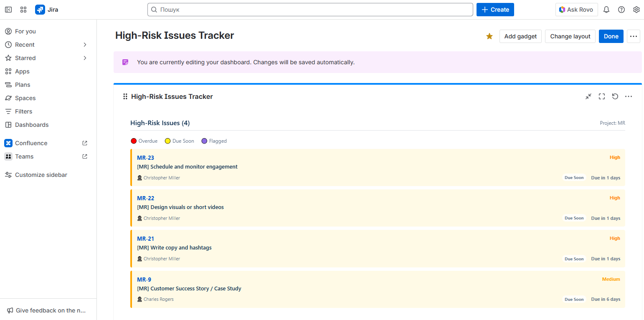This screenshot has height=320, width=644.
Task: Go to Plans in the sidebar
Action: pos(48,85)
